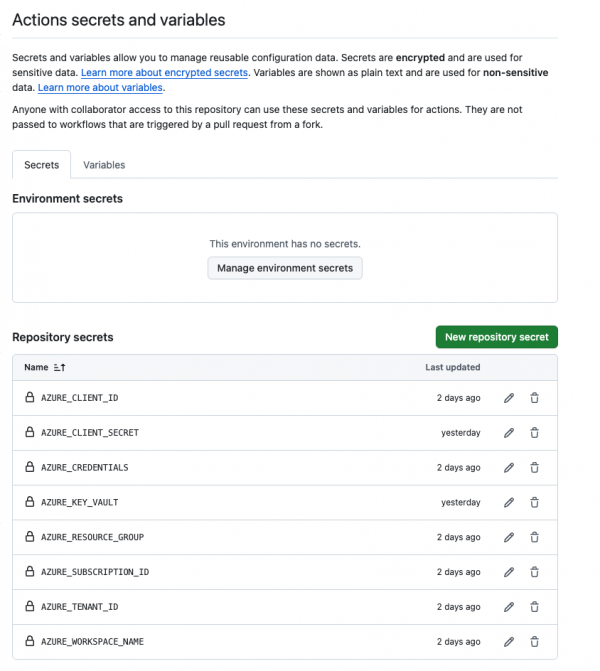Edit the AZURE_RESOURCE_GROUP secret
This screenshot has height=671, width=600.
pos(509,537)
